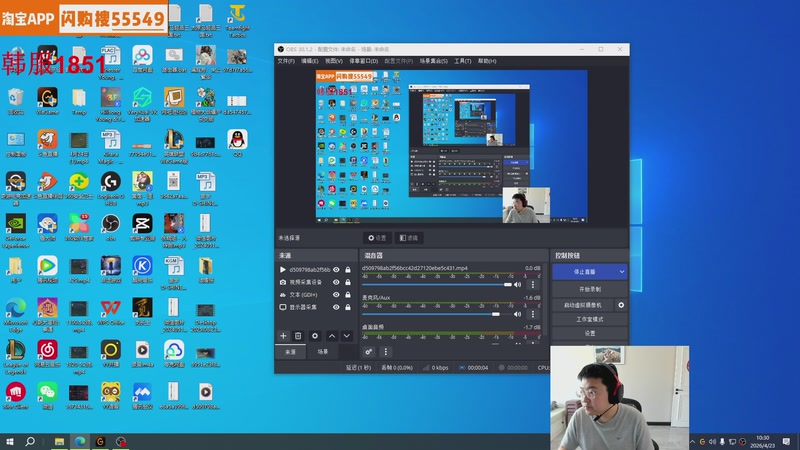Open the 视图(V) menu in OBS
Viewport: 800px width, 450px height.
[x=334, y=61]
